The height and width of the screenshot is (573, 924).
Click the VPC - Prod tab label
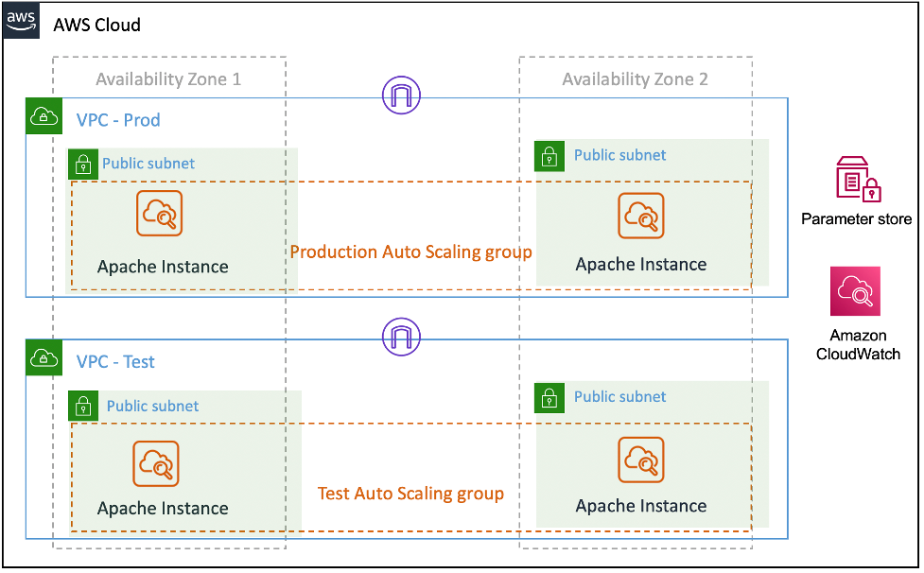[115, 120]
